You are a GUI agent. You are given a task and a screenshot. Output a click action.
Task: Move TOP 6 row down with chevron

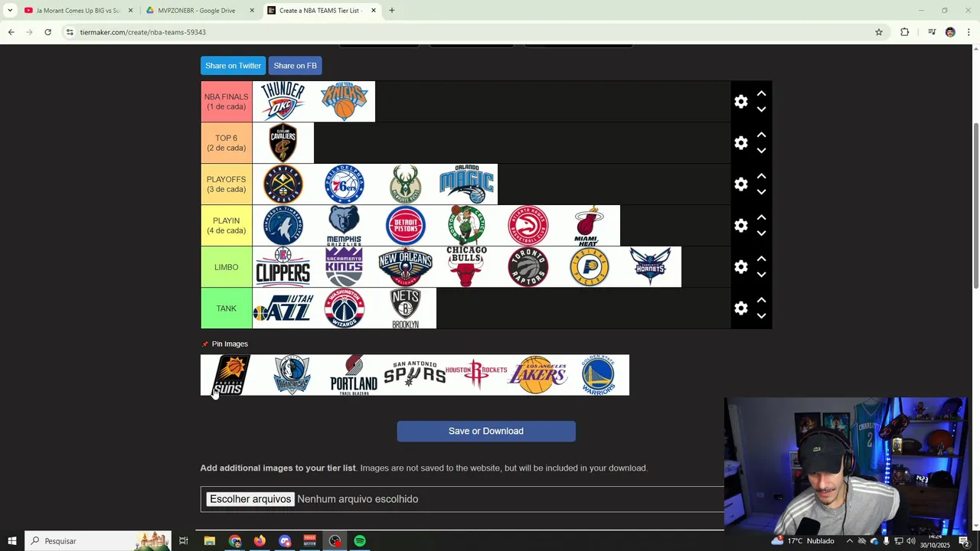click(761, 151)
